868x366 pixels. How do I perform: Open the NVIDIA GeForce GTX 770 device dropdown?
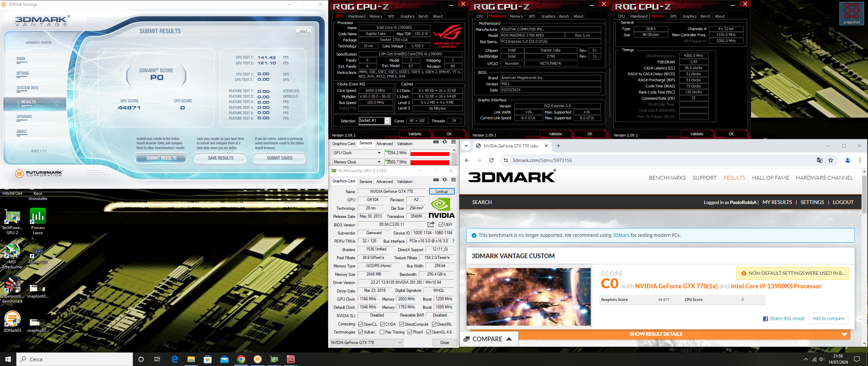[366, 343]
